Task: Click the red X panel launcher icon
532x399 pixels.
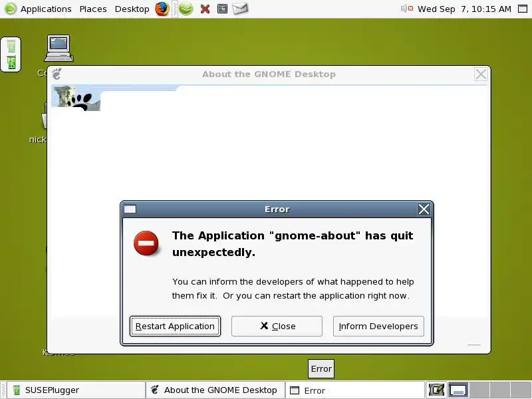Action: click(205, 9)
